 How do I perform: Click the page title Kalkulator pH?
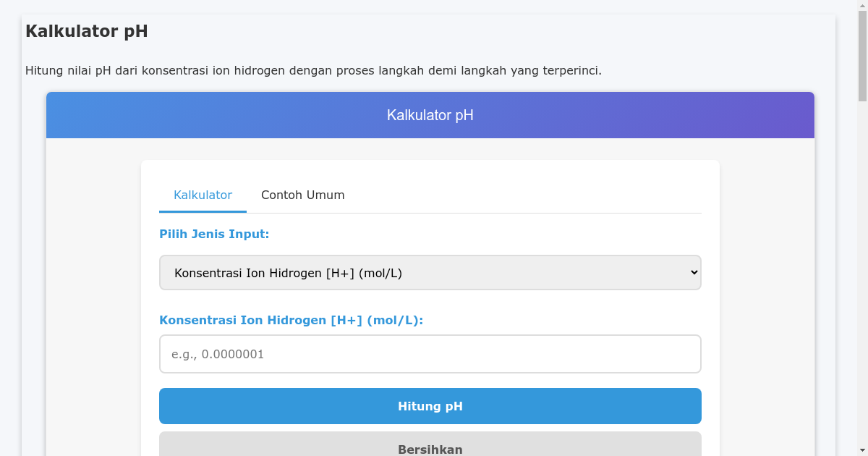tap(86, 31)
